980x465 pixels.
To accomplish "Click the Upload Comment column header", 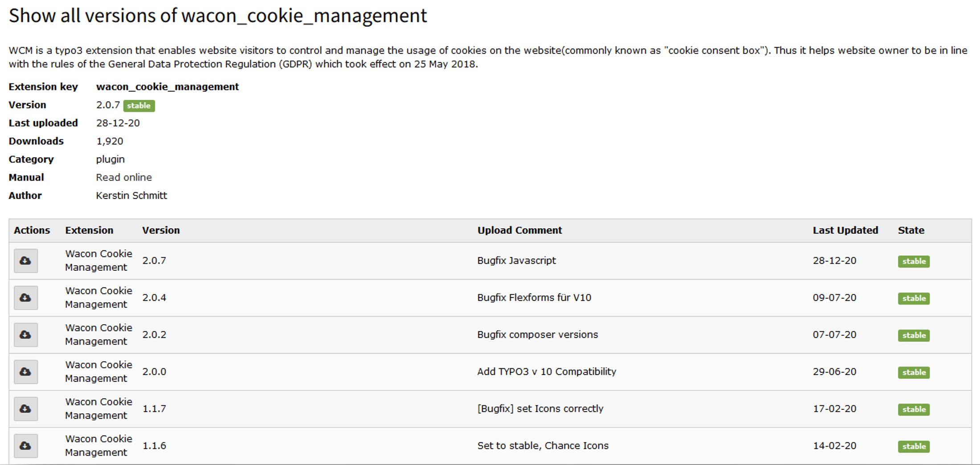I will click(x=519, y=230).
